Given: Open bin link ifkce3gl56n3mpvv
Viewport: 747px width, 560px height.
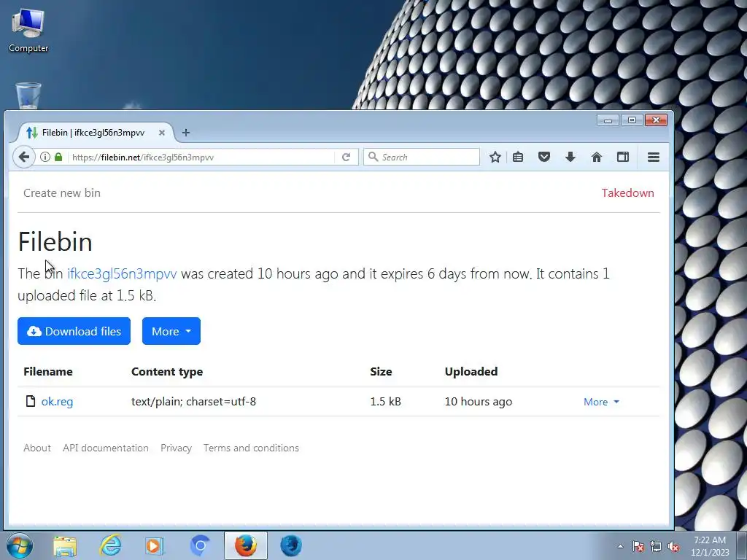Looking at the screenshot, I should 122,274.
